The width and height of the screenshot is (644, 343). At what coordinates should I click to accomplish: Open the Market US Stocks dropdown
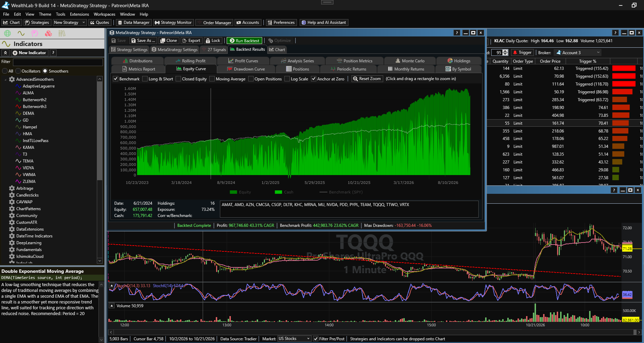click(294, 339)
